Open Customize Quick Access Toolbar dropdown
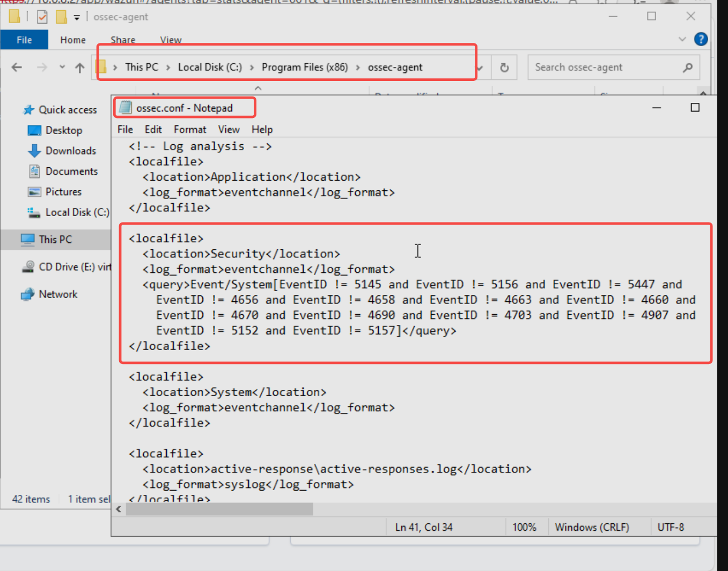Viewport: 728px width, 571px height. [77, 18]
